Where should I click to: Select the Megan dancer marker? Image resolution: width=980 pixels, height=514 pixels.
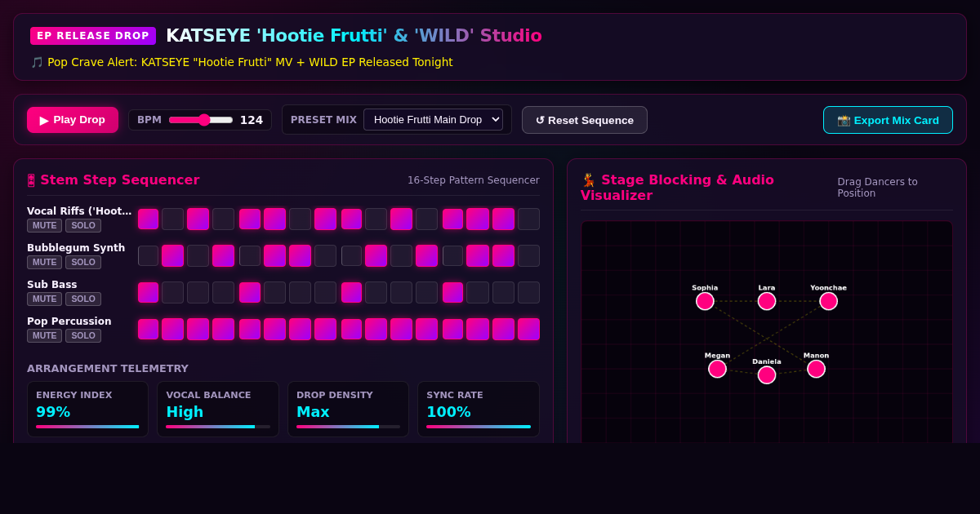[717, 369]
